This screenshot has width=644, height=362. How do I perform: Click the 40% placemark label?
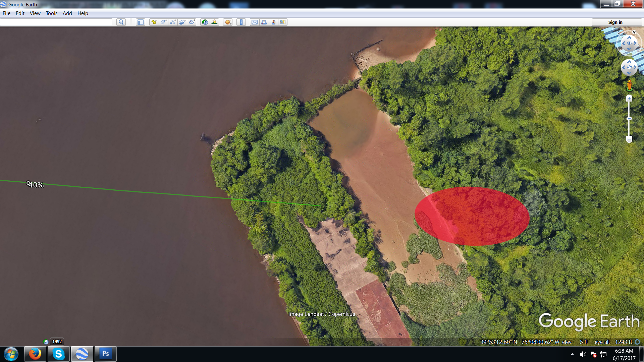coord(36,185)
